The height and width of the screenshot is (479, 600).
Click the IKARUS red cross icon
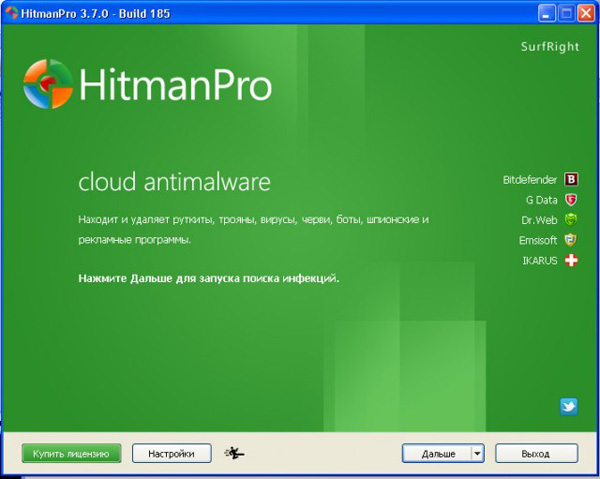(572, 260)
